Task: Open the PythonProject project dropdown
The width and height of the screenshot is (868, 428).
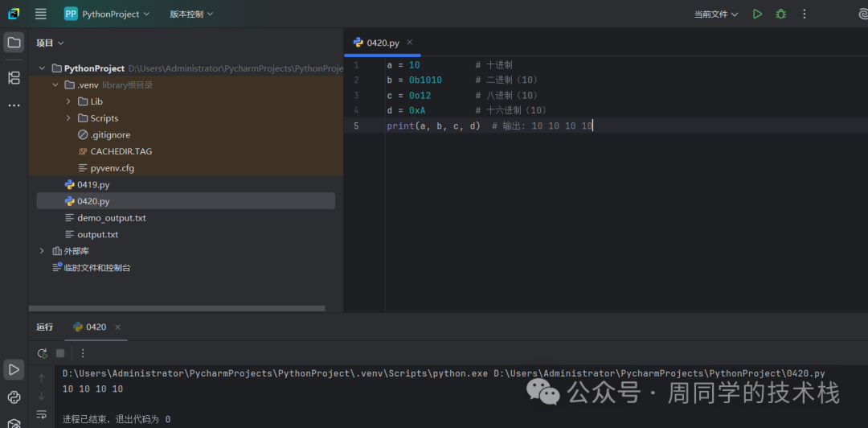Action: (108, 14)
